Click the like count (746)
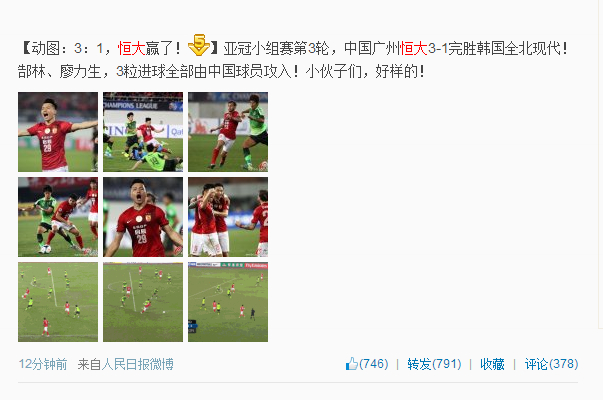Viewport: 603px width, 400px height. [373, 364]
